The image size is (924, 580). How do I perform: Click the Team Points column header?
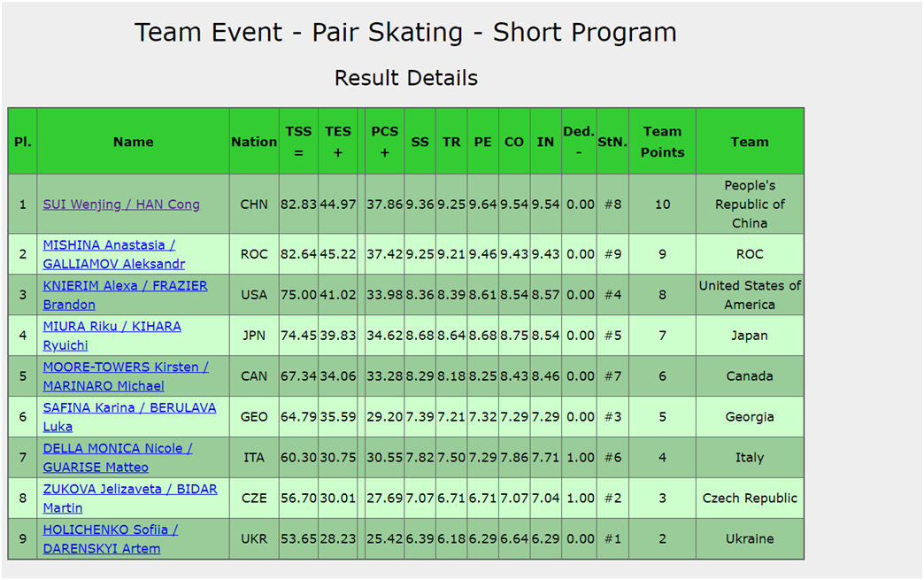[662, 142]
